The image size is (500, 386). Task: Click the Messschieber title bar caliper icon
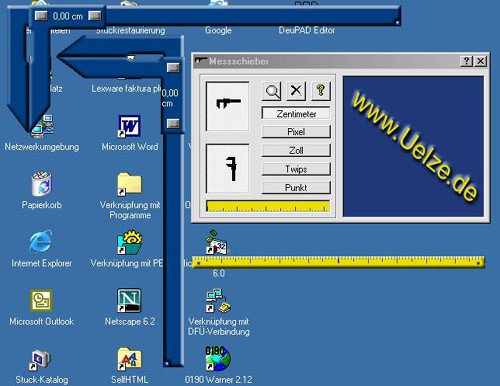[x=201, y=61]
